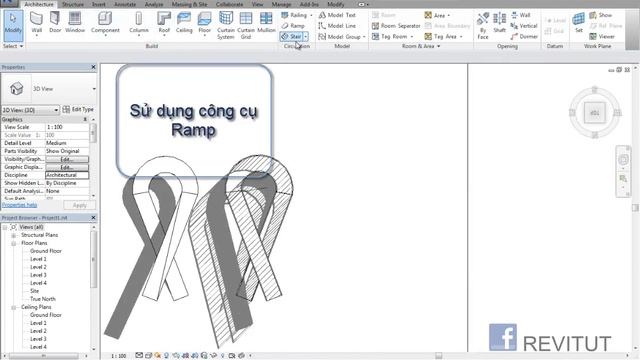Choose the Door tool
This screenshot has width=640, height=360.
pyautogui.click(x=55, y=22)
